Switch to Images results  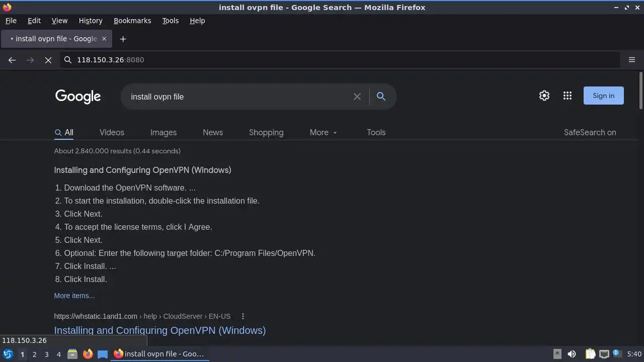pyautogui.click(x=164, y=132)
